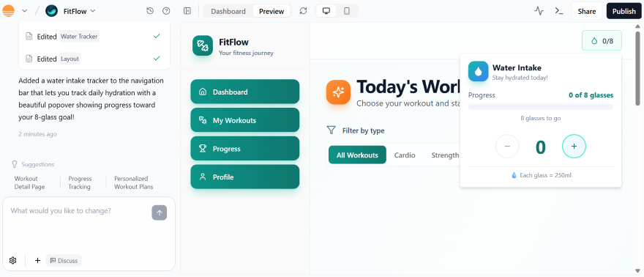Click the '8 glasses to go' text

click(x=541, y=119)
